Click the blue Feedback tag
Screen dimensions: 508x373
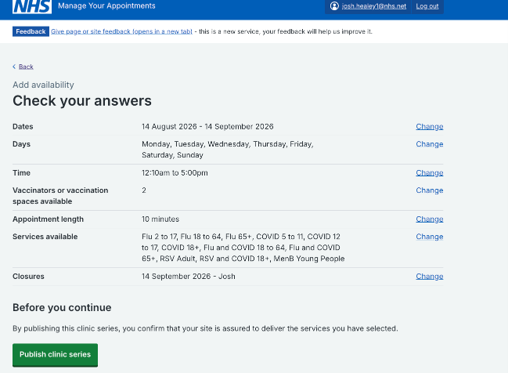(x=31, y=31)
